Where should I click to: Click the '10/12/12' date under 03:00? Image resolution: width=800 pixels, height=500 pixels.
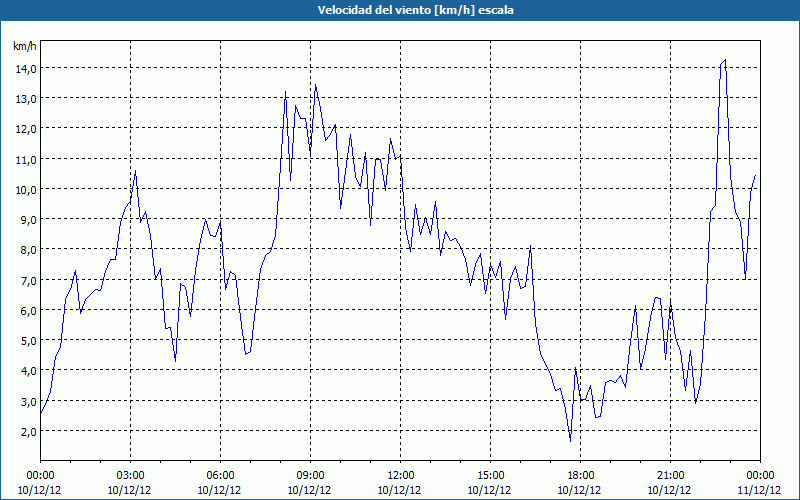coord(130,490)
